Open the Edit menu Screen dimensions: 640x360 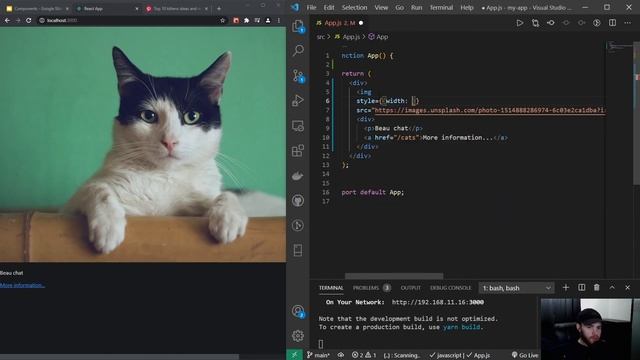[329, 7]
